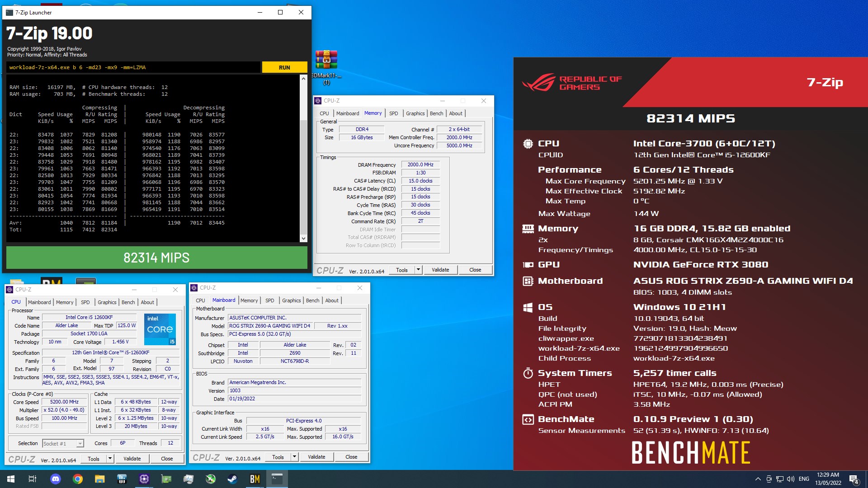Click Validate in Mainboard CPU-Z window
The height and width of the screenshot is (488, 868).
316,457
